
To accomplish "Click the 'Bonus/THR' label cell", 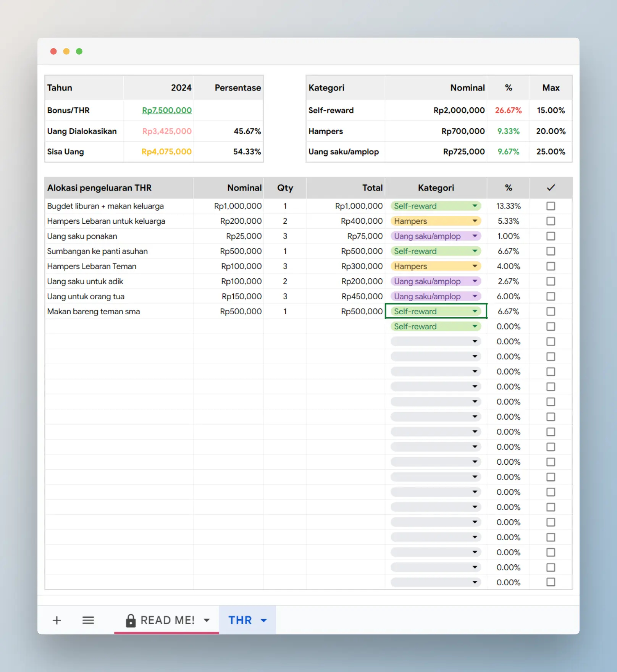I will coord(84,110).
